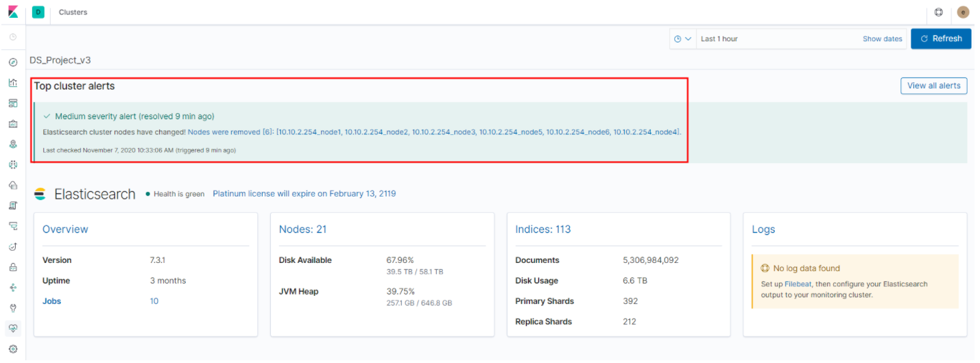Viewport: 980px width, 363px height.
Task: Open Management gear icon in sidebar
Action: (13, 349)
